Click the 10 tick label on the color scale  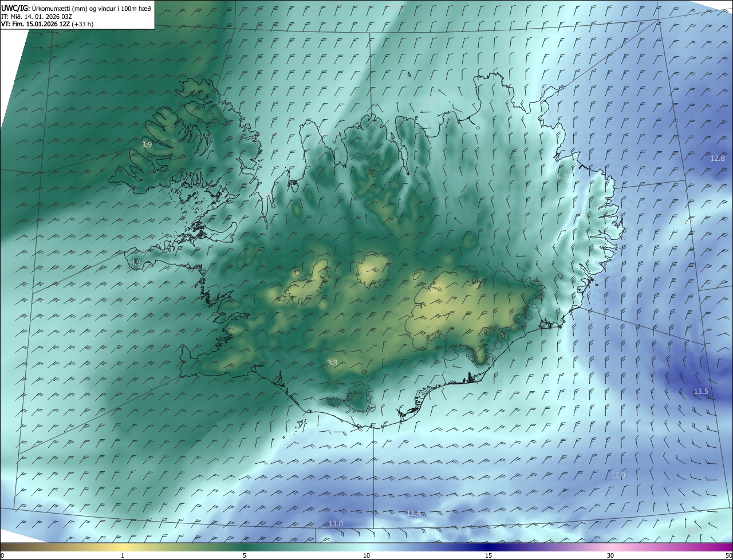click(x=366, y=555)
